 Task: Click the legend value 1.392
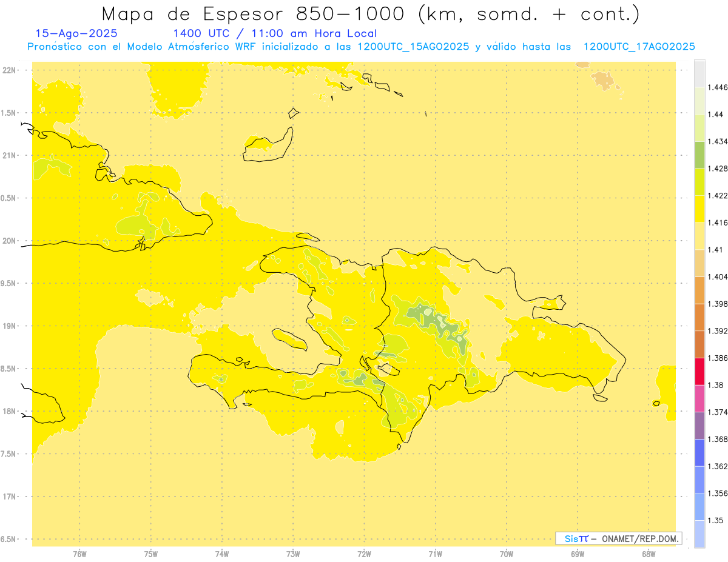[x=718, y=331]
